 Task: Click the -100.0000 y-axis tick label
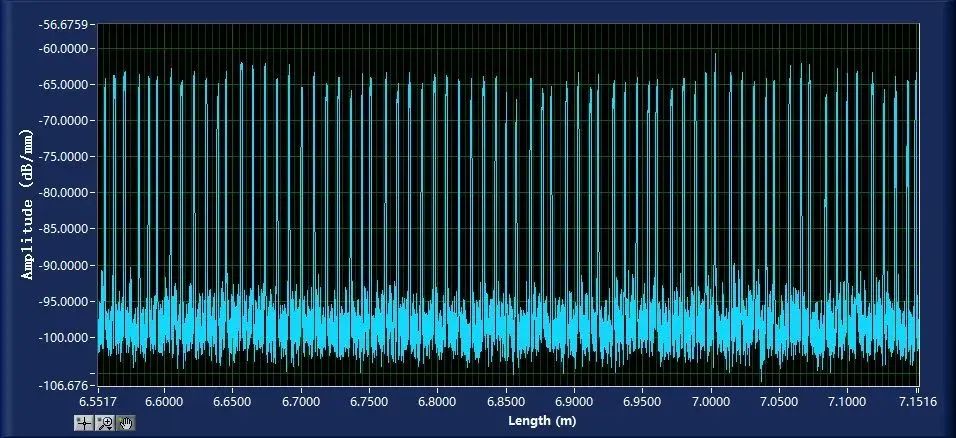point(61,338)
